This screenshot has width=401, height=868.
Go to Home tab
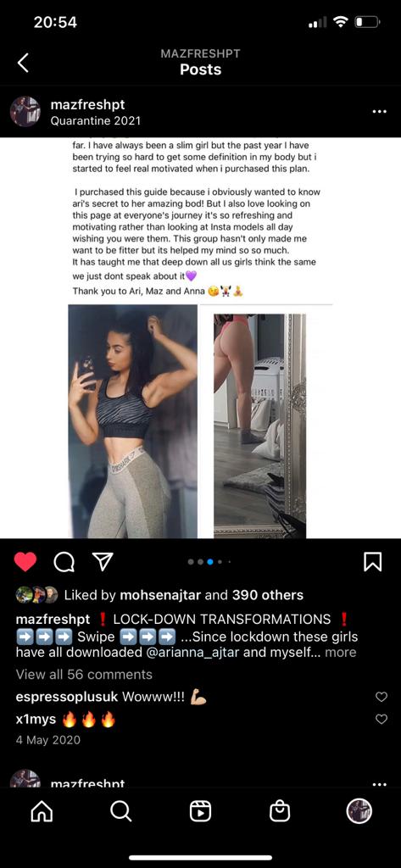click(42, 811)
